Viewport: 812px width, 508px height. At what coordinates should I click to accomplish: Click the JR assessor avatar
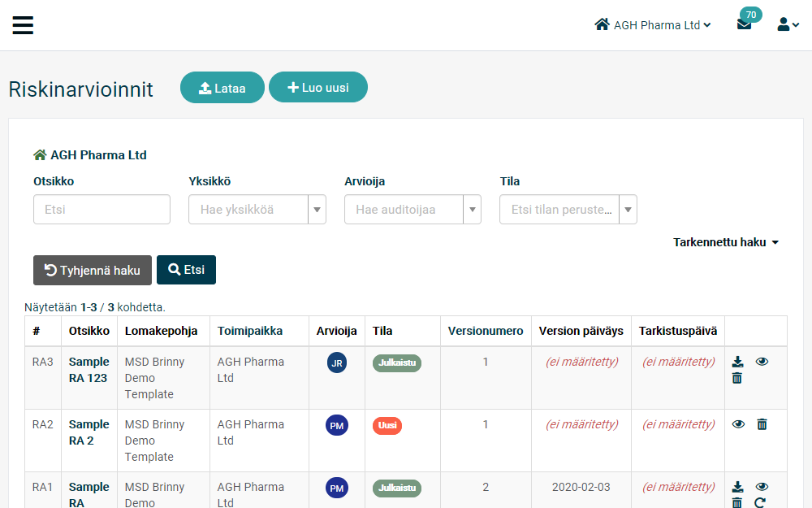337,363
